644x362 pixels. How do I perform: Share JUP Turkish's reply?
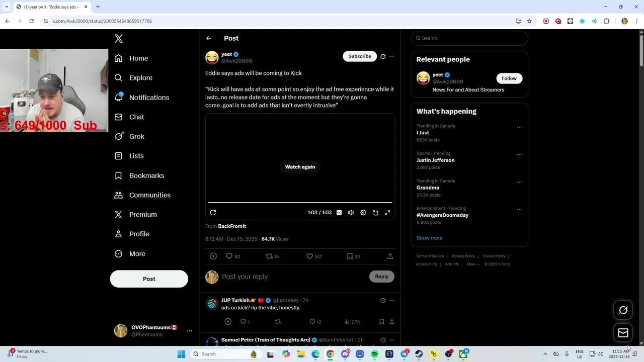[391, 322]
